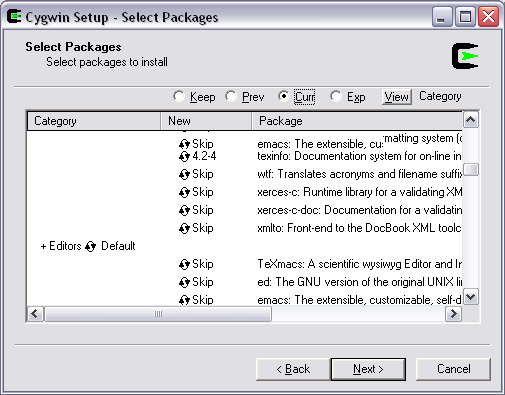Viewport: 505px width, 395px height.
Task: Select the Curr radio button
Action: (x=283, y=97)
